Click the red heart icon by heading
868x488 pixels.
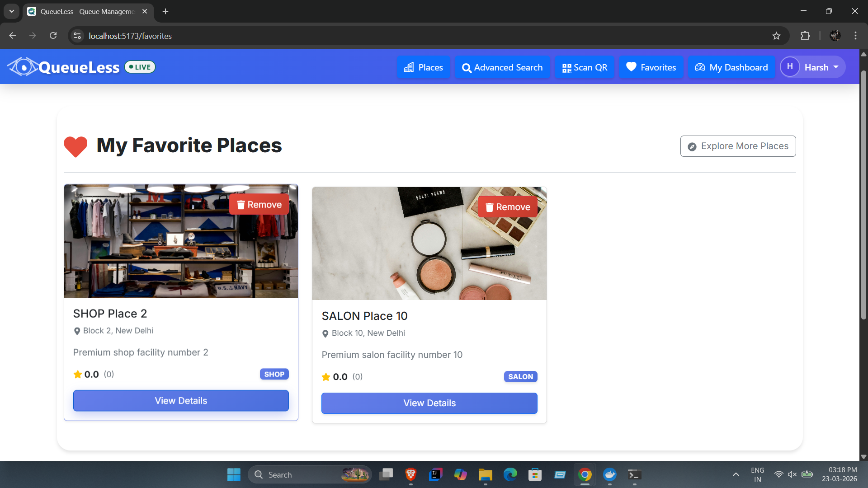[75, 146]
